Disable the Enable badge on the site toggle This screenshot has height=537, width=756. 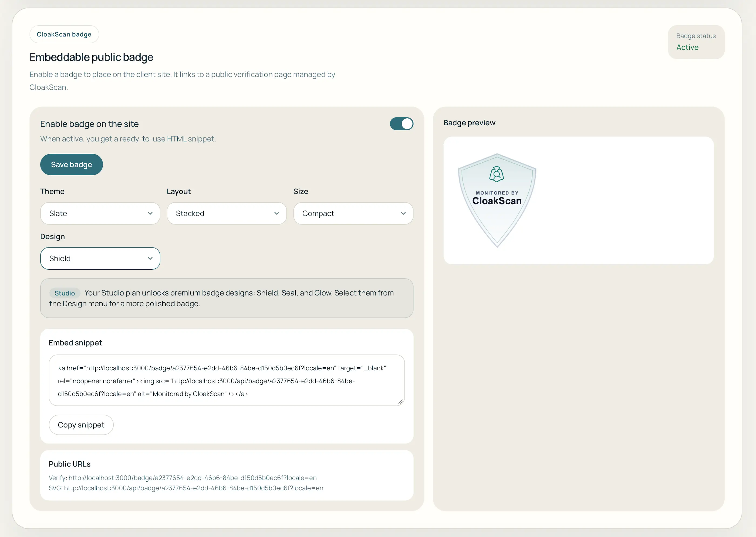click(401, 124)
